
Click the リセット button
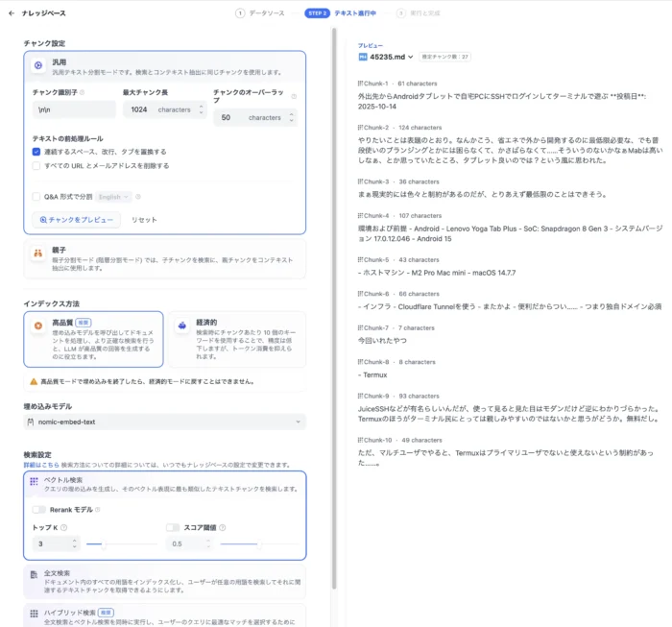[x=144, y=220]
